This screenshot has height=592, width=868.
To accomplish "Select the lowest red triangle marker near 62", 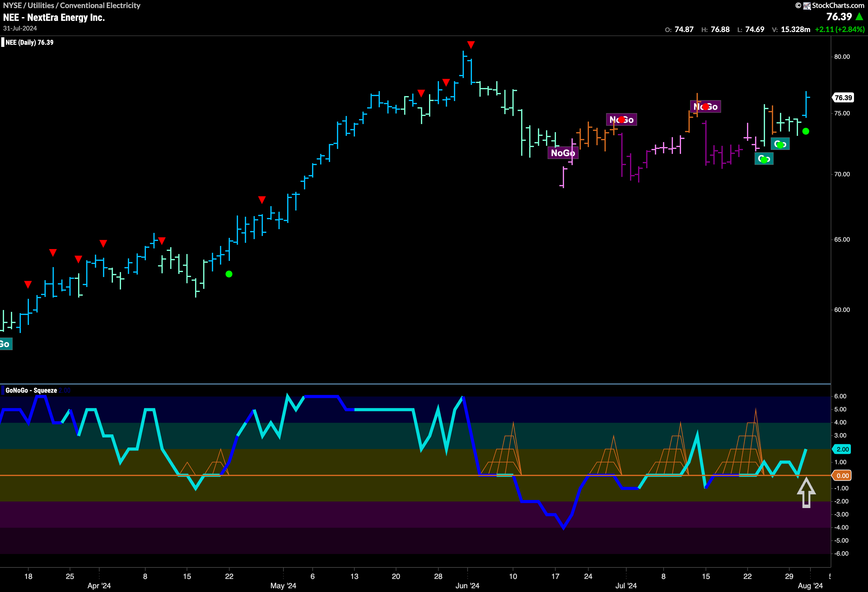I will pos(28,284).
